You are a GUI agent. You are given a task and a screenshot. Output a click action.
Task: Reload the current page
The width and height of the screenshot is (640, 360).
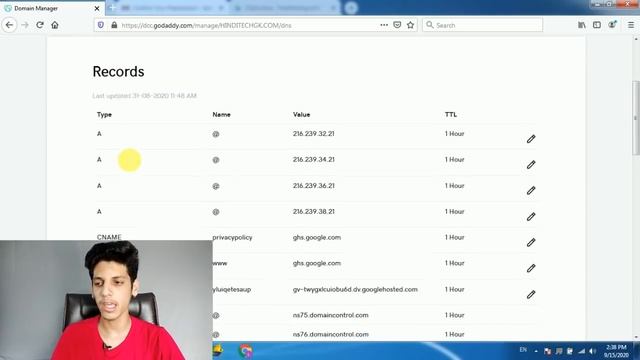[40, 25]
